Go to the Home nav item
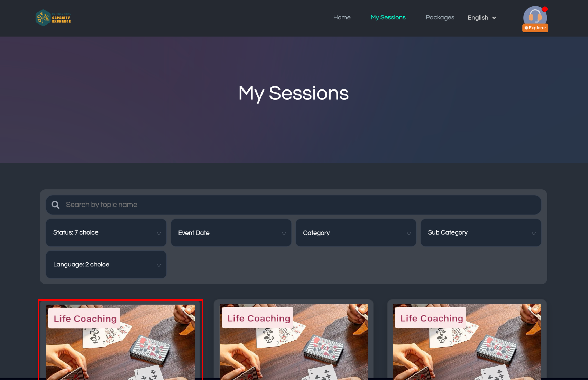 tap(342, 17)
